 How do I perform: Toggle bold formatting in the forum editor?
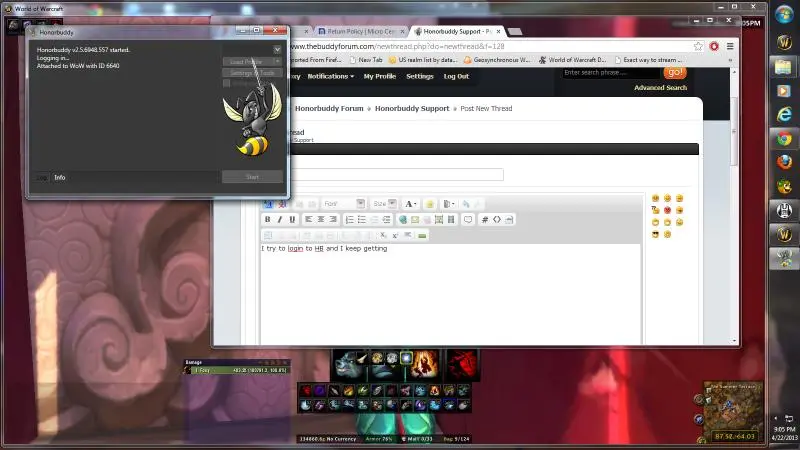point(267,219)
